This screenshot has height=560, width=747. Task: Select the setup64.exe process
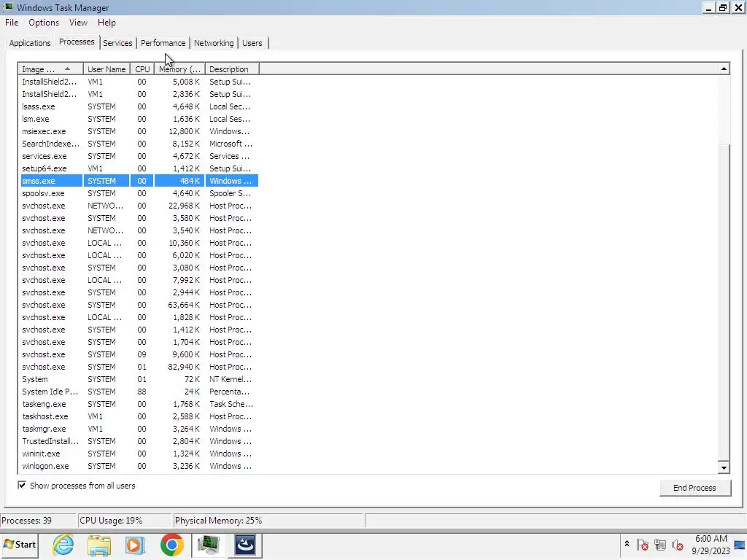coord(139,168)
